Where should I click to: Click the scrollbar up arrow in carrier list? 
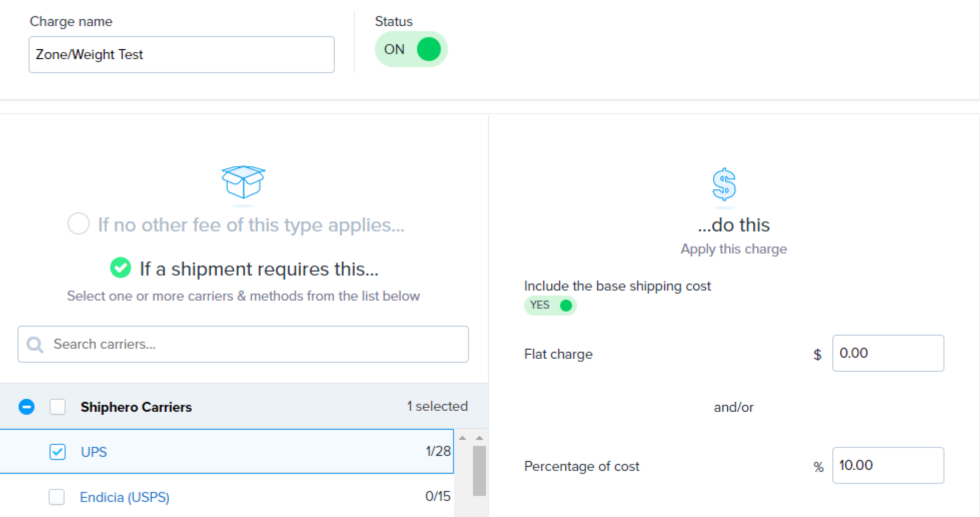(479, 438)
